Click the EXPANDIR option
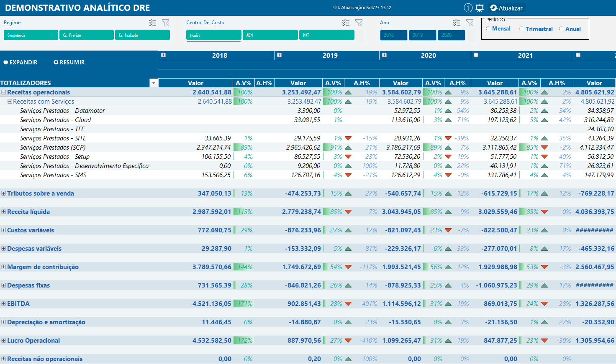Image resolution: width=616 pixels, height=364 pixels. click(x=21, y=62)
